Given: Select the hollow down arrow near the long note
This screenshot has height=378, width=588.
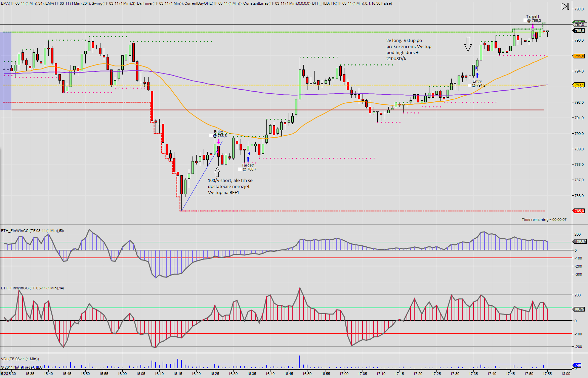Looking at the screenshot, I should point(468,44).
